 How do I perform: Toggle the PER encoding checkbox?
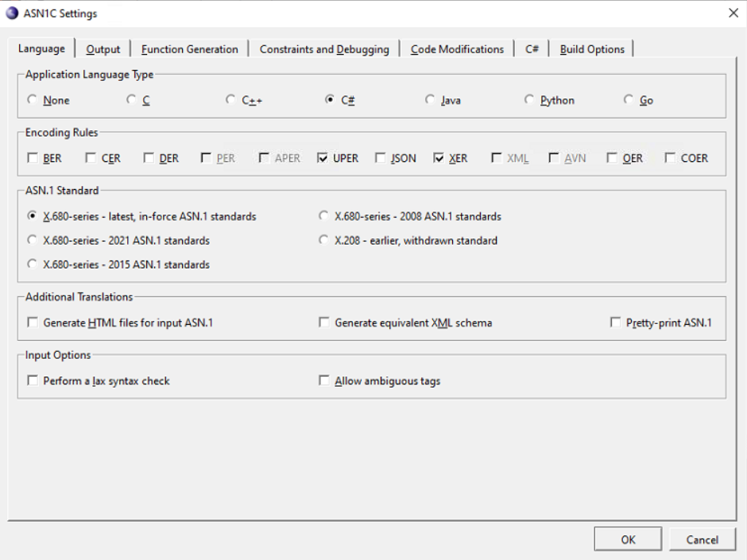tap(206, 157)
